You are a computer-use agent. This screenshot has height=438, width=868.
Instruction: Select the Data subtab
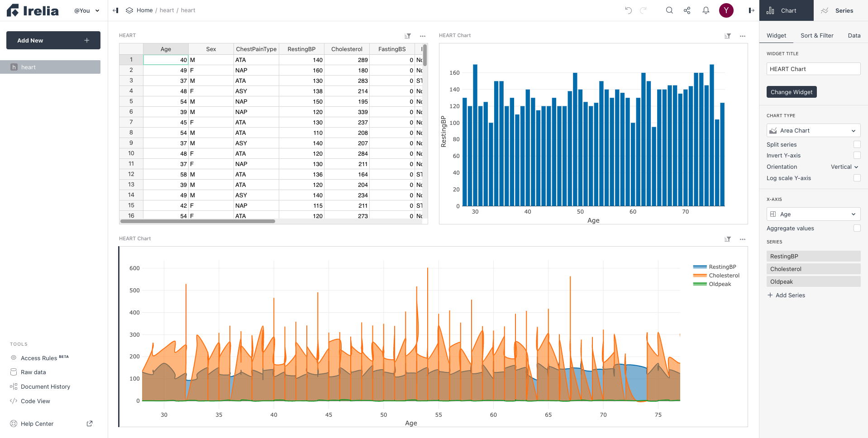point(854,35)
